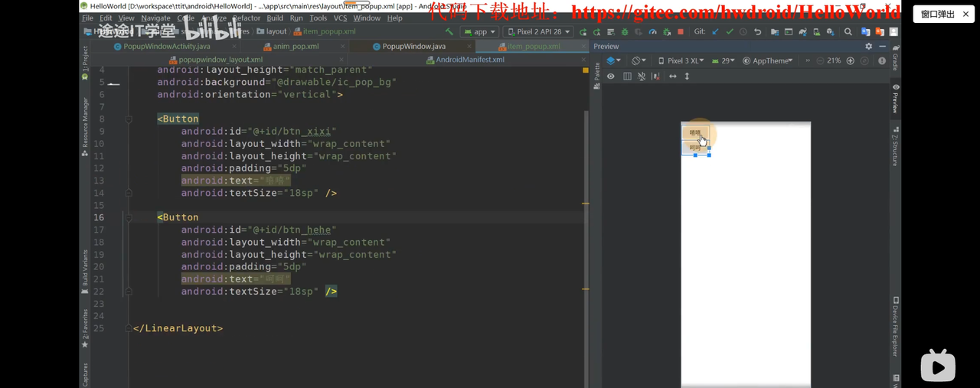Click the red Stop button in toolbar
Image resolution: width=980 pixels, height=388 pixels.
coord(681,32)
